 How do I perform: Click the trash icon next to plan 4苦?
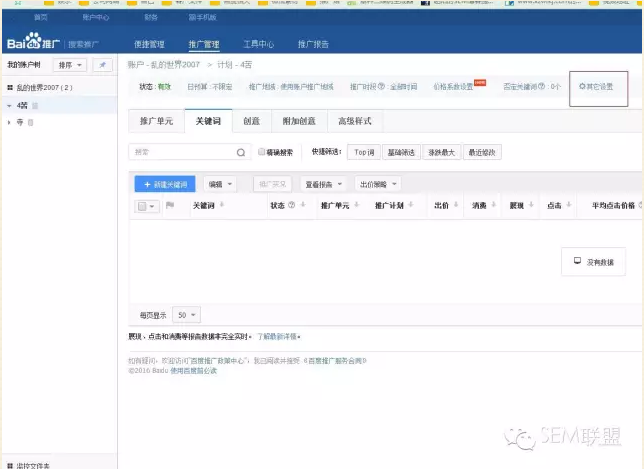(35, 106)
